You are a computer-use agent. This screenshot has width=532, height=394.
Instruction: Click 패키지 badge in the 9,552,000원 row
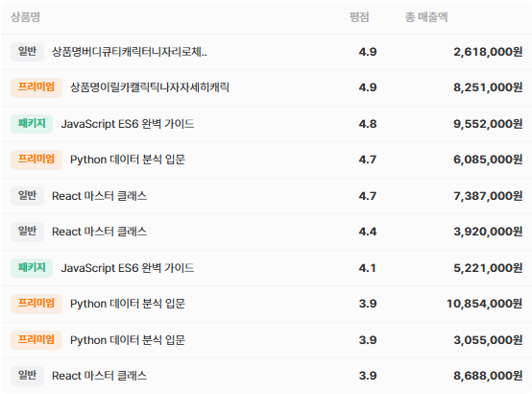tap(32, 124)
